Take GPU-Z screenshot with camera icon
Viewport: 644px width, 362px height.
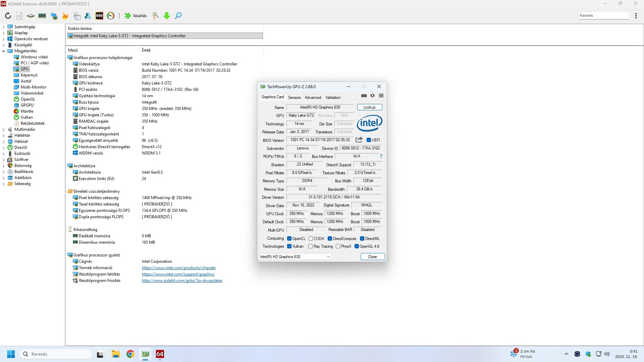pyautogui.click(x=364, y=96)
